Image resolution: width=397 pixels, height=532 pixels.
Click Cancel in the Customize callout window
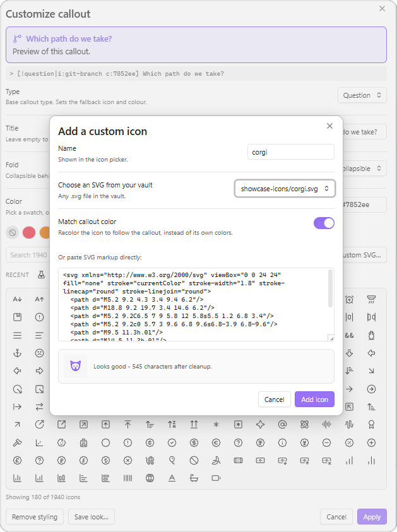click(x=336, y=517)
